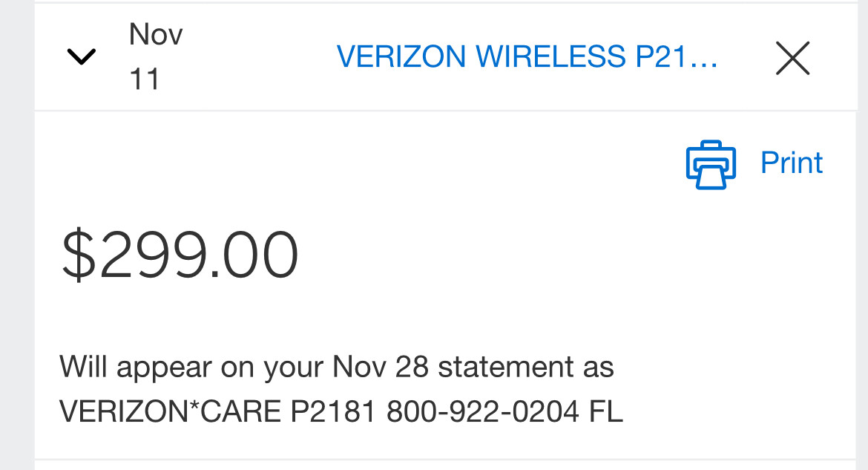Viewport: 868px width, 470px height.
Task: Open the VERIZON WIRELESS P21… merchant link
Action: (x=527, y=57)
